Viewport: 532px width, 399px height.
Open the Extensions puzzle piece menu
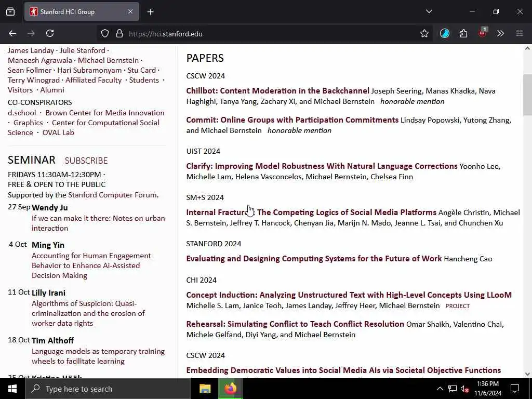(x=463, y=34)
